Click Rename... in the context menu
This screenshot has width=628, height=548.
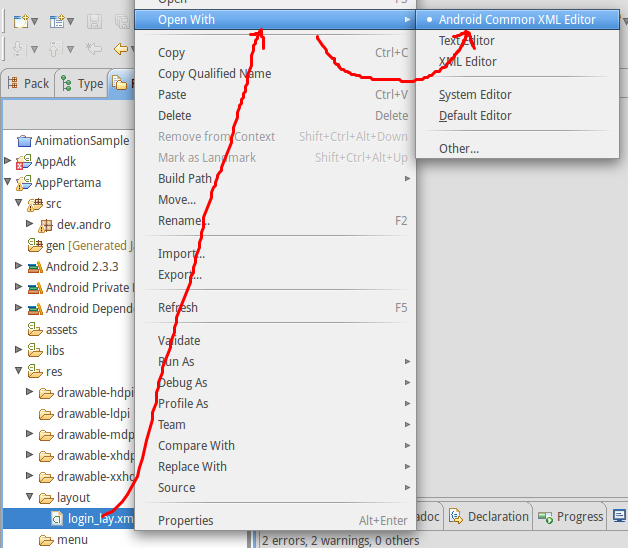275,220
